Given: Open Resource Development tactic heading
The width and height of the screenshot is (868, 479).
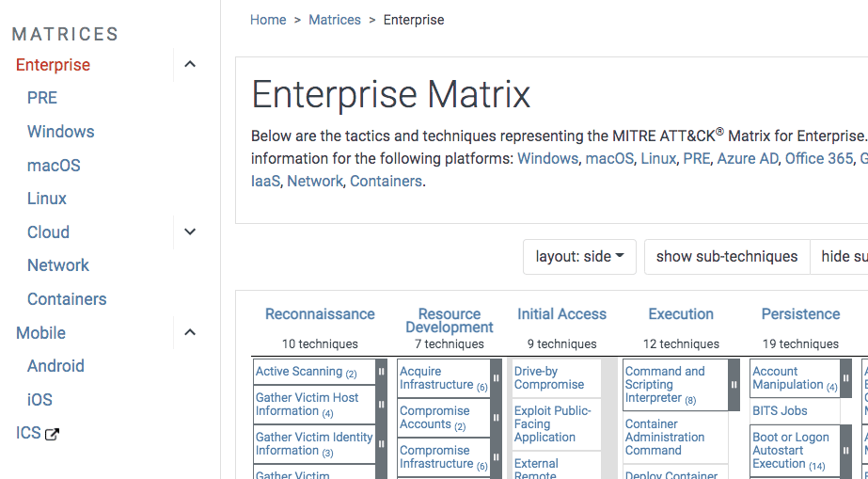Looking at the screenshot, I should [450, 321].
